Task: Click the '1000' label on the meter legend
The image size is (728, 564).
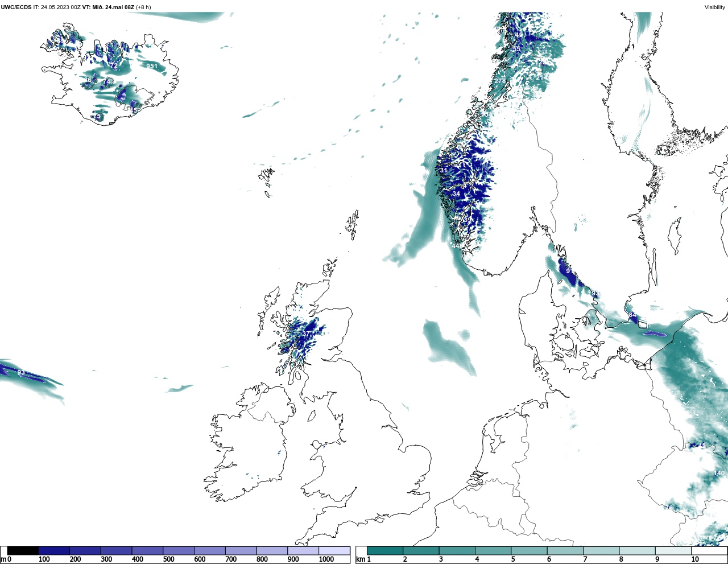Action: click(326, 559)
